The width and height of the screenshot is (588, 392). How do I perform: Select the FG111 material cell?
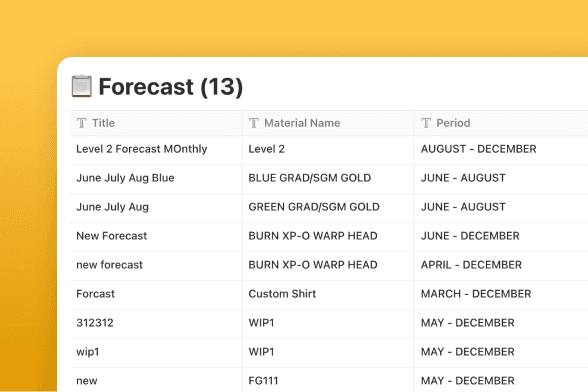tap(328, 380)
